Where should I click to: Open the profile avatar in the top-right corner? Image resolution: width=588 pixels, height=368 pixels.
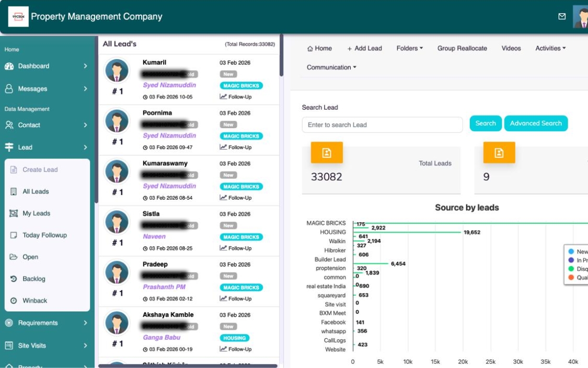pos(581,16)
